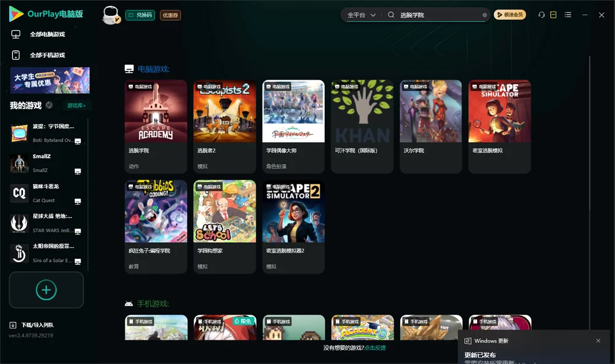The width and height of the screenshot is (615, 364).
Task: Open the 沃尔学院 game card
Action: (x=430, y=126)
